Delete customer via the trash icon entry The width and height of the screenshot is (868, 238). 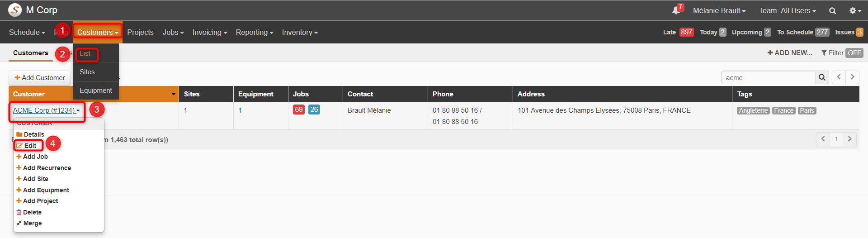(29, 212)
